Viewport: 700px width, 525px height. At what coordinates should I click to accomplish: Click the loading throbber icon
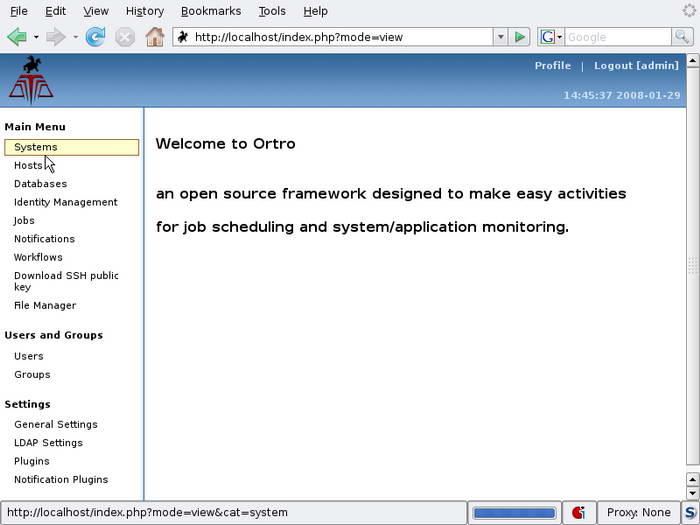[x=689, y=10]
